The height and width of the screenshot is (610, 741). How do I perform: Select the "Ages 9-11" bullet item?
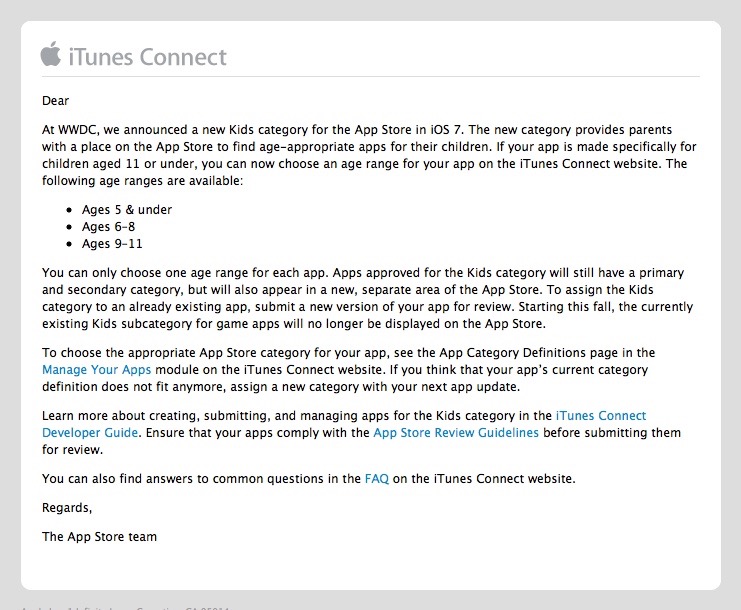coord(112,243)
